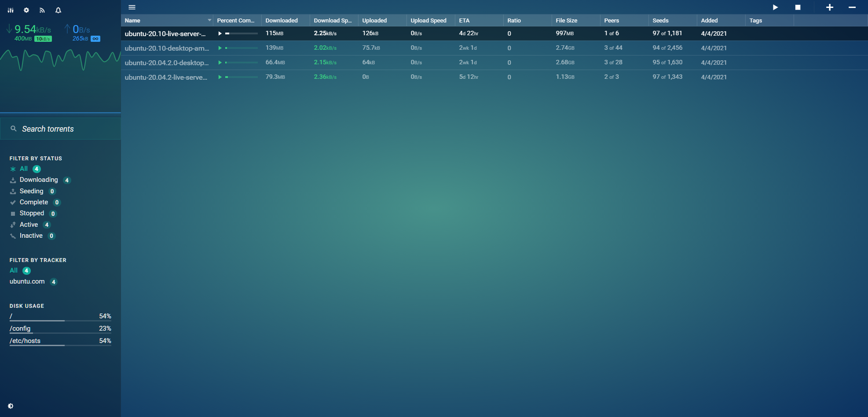Image resolution: width=868 pixels, height=417 pixels.
Task: Open the infinity upload limit badge
Action: click(95, 39)
